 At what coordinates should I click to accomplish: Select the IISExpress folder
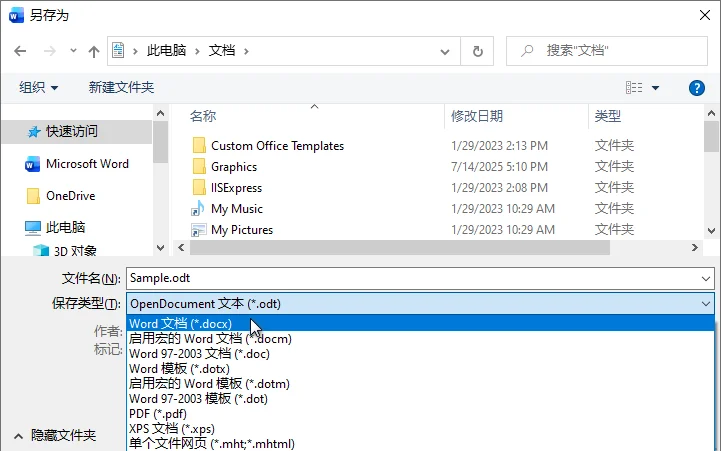236,188
